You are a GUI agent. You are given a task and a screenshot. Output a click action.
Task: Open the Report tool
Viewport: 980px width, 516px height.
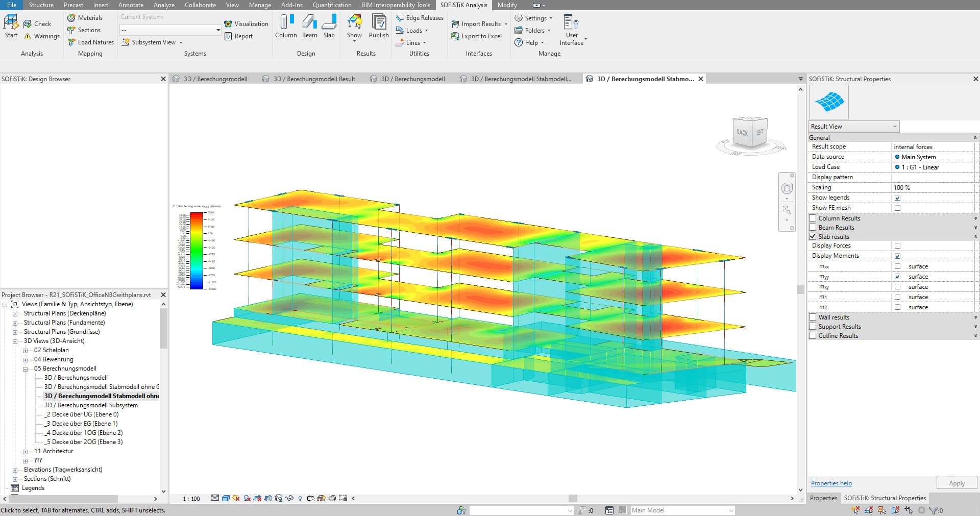pos(238,36)
